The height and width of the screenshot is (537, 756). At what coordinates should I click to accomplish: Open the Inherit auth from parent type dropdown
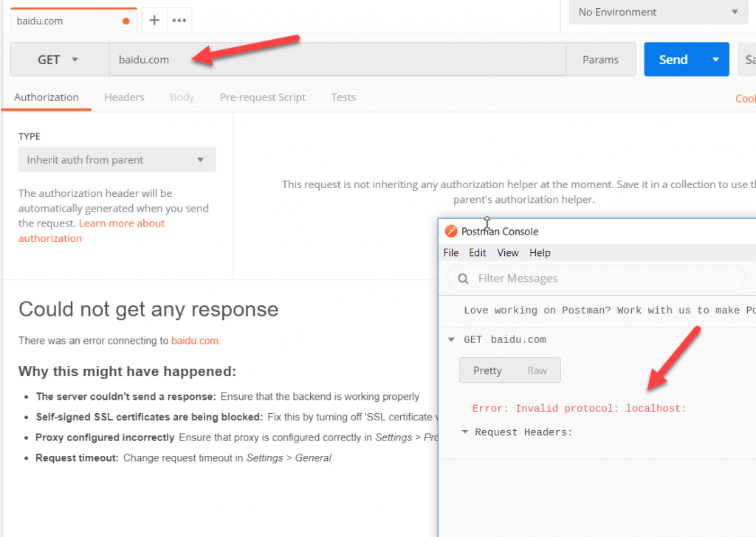[x=117, y=159]
